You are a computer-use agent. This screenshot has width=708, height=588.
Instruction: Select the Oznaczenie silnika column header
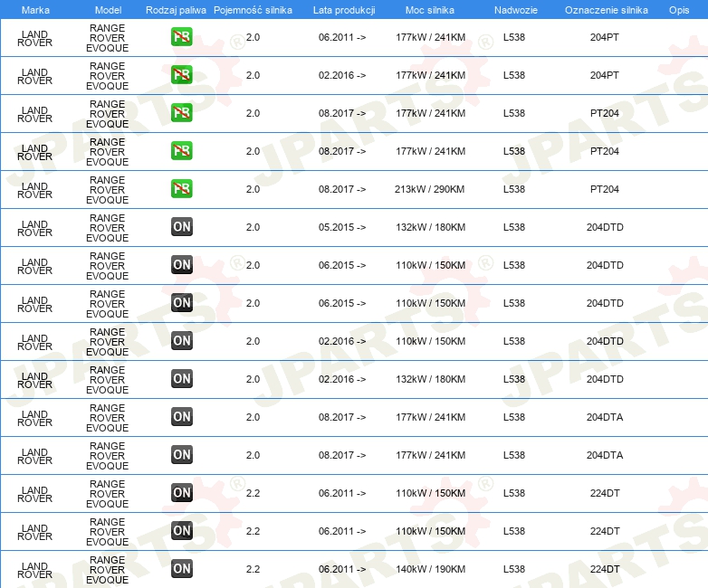(x=607, y=10)
